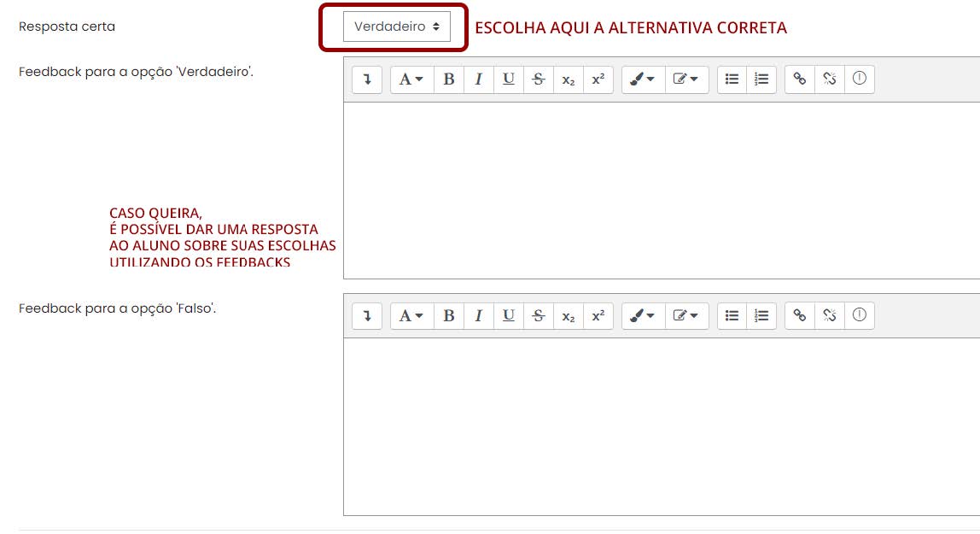Viewport: 980px width, 534px height.
Task: Click the unlink icon in the Falso feedback toolbar
Action: point(830,315)
